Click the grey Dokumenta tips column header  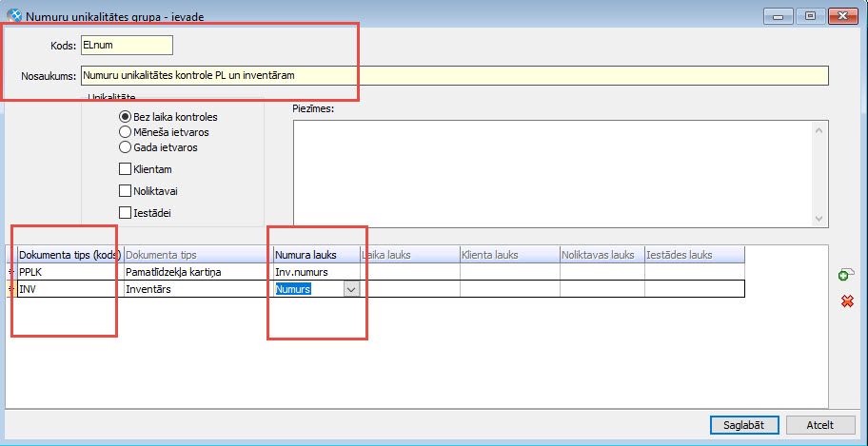(x=199, y=255)
